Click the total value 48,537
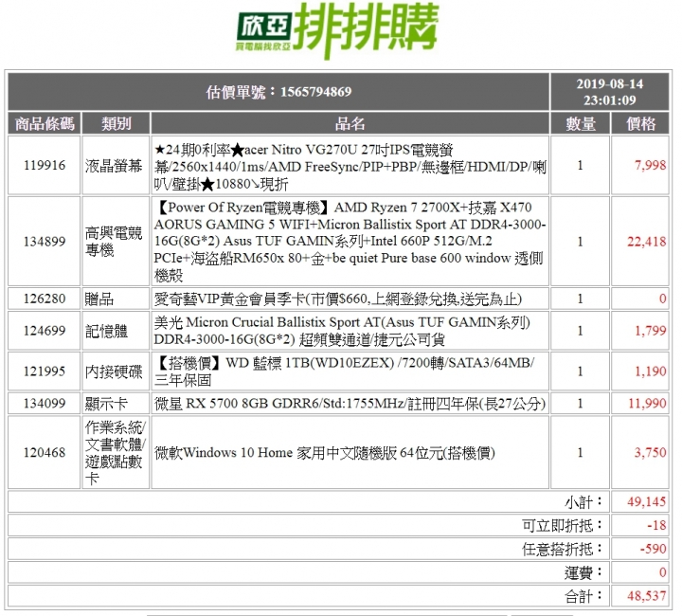Image resolution: width=682 pixels, height=616 pixels. (646, 595)
